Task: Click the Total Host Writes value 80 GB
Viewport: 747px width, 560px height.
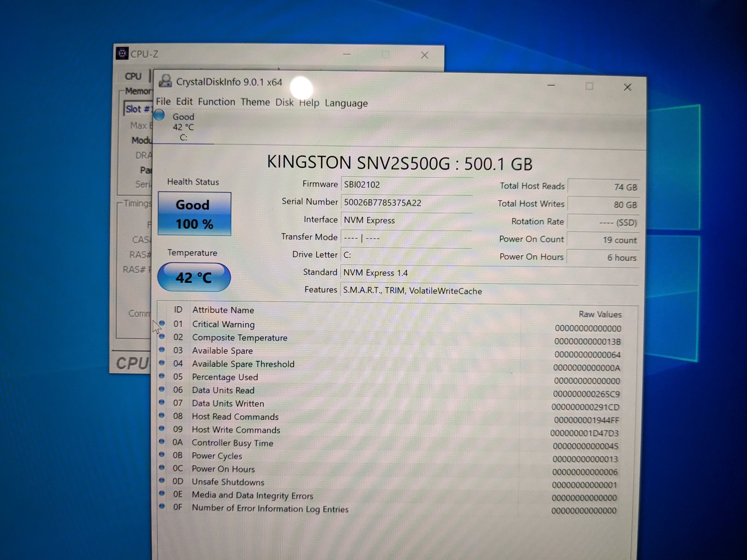Action: click(x=603, y=204)
